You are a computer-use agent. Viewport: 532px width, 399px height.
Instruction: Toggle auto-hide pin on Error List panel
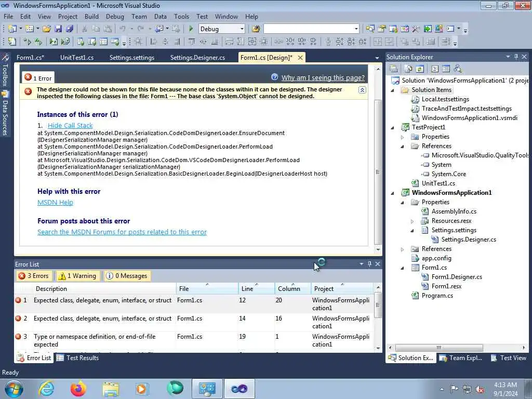coord(369,263)
